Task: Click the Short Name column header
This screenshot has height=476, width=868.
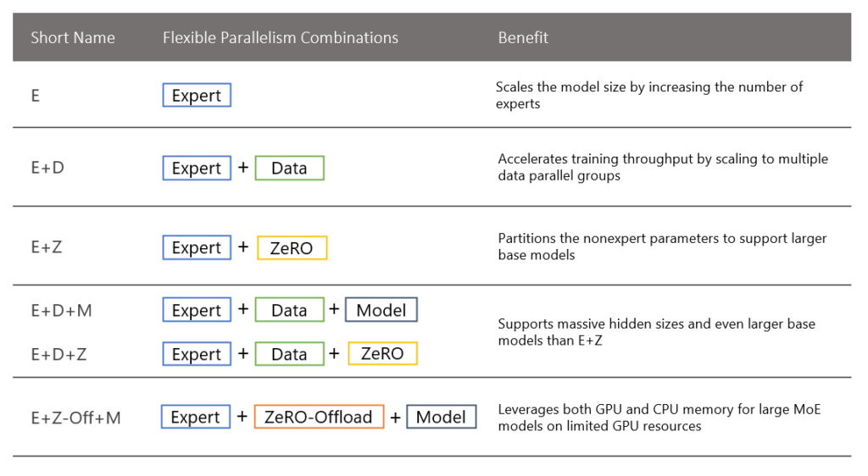Action: [73, 38]
